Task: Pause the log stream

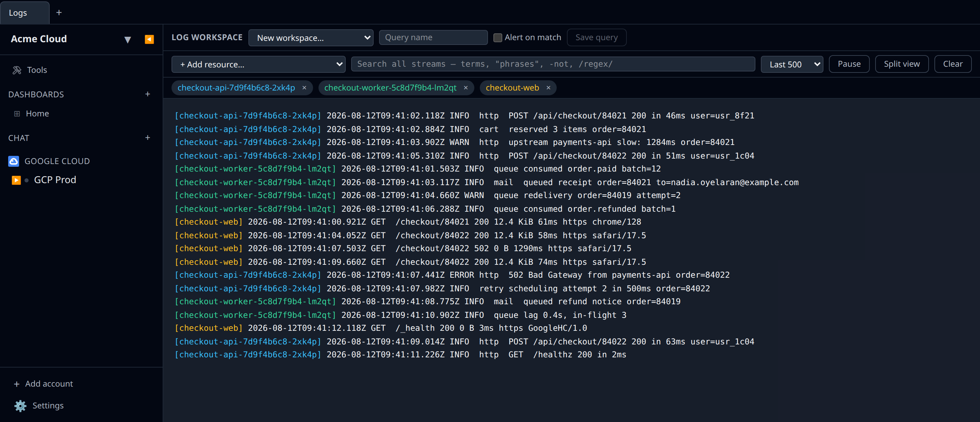Action: point(849,64)
